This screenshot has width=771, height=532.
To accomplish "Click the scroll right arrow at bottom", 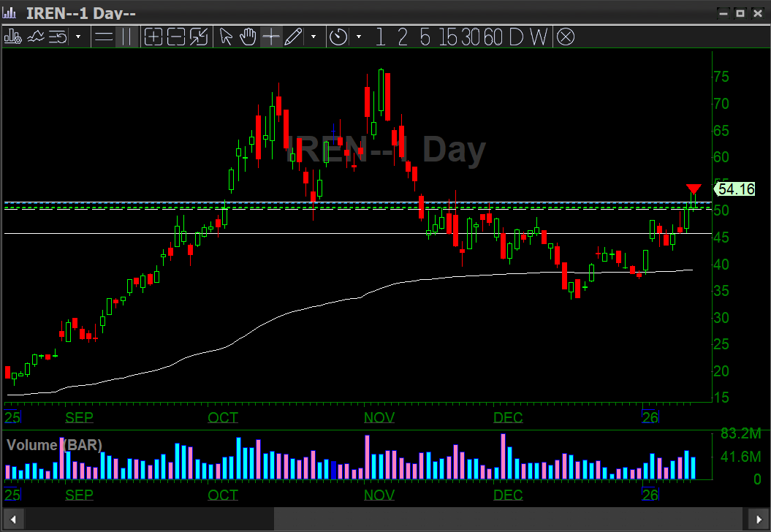I will pos(759,520).
